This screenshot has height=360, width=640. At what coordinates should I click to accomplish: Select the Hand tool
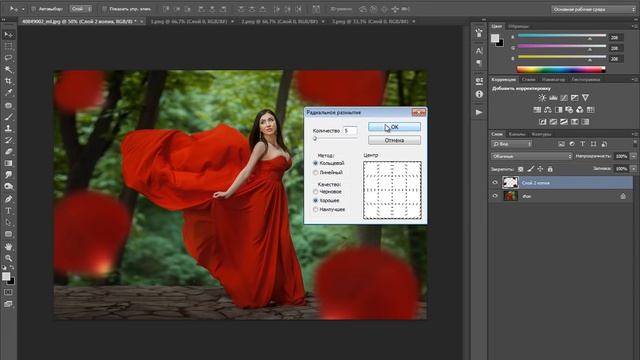(8, 247)
